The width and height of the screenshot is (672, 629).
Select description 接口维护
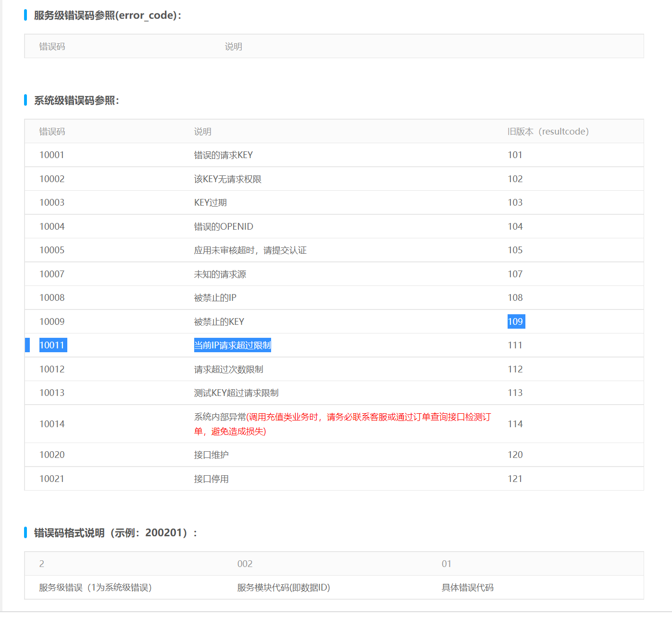click(212, 455)
